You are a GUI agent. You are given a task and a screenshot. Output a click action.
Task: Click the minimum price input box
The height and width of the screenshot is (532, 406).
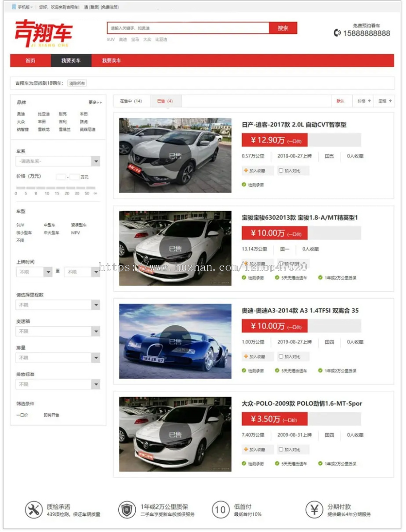pyautogui.click(x=61, y=177)
